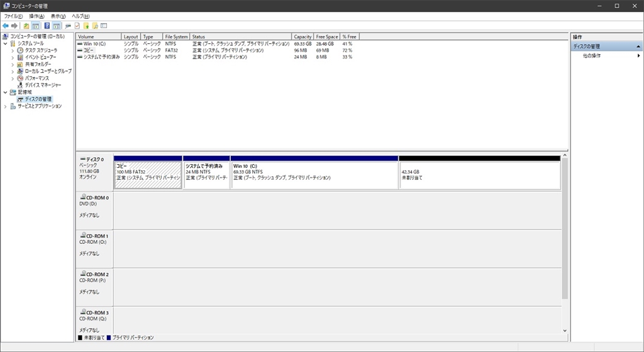This screenshot has height=352, width=644.
Task: Expand the パフォーマンス node
Action: point(13,78)
